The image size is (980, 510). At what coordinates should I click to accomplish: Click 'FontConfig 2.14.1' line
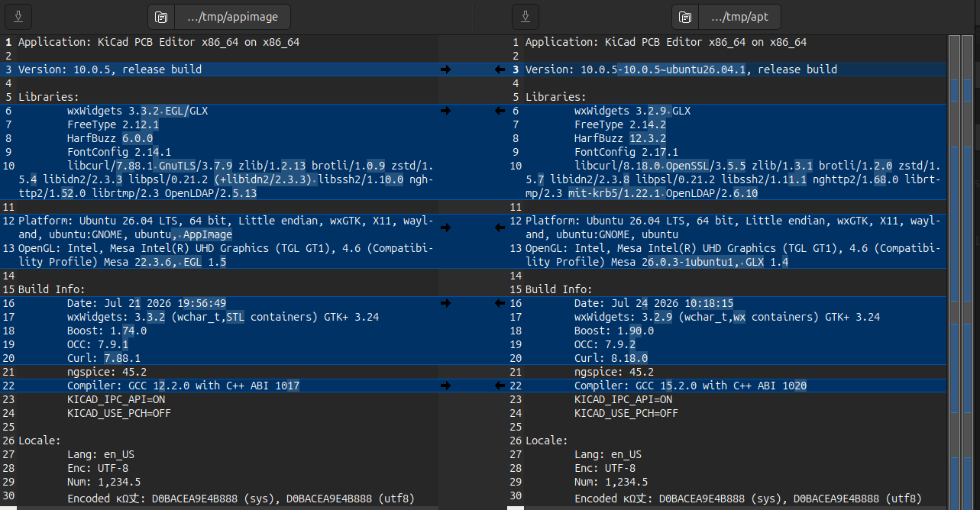(119, 152)
